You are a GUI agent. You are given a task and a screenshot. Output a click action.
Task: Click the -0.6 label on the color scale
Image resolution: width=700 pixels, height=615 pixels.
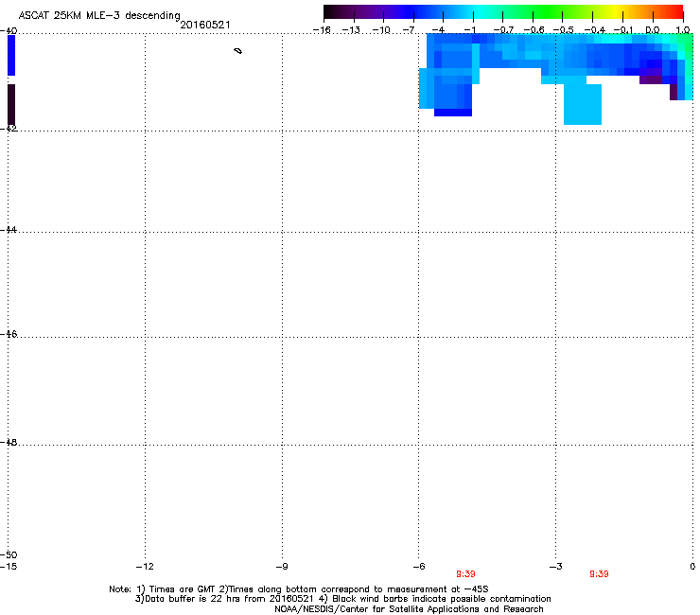coord(534,30)
